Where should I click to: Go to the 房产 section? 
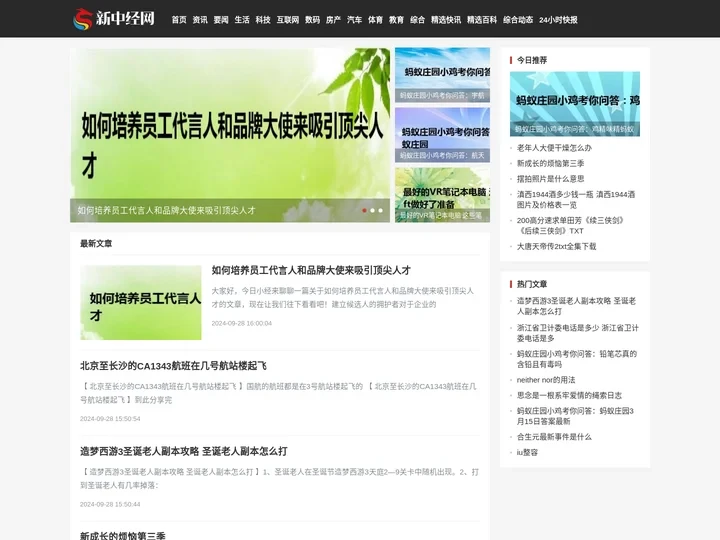(x=333, y=20)
